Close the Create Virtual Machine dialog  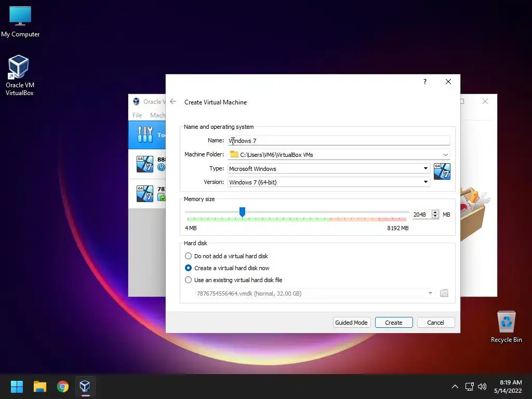pos(448,82)
